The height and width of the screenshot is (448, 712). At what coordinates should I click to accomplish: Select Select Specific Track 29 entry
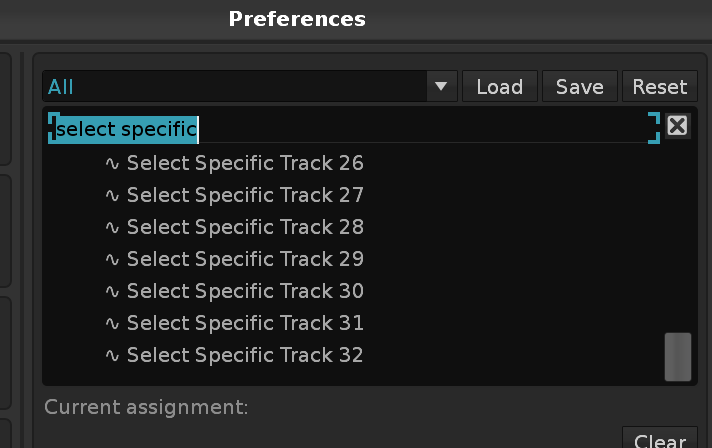click(x=245, y=259)
